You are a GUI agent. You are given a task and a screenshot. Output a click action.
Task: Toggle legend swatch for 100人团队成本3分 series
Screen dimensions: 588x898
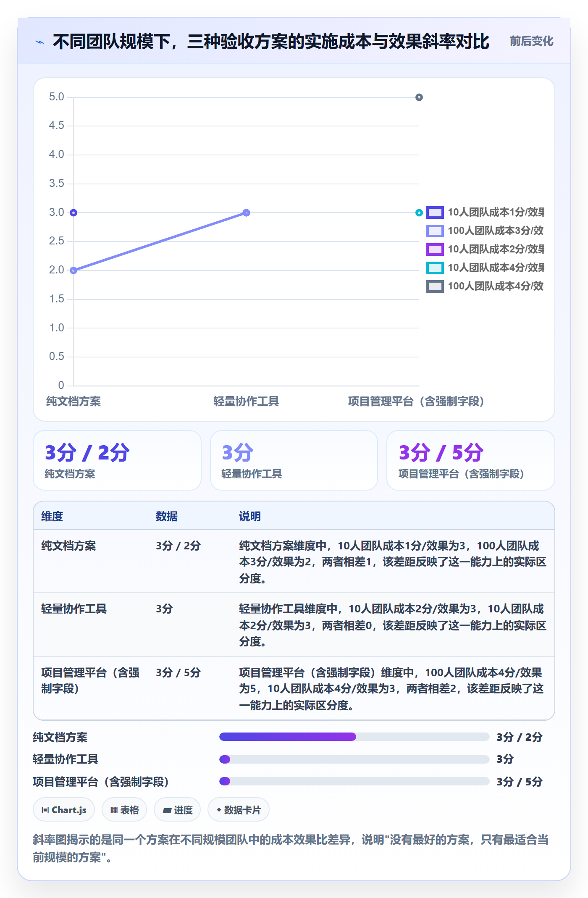[435, 231]
